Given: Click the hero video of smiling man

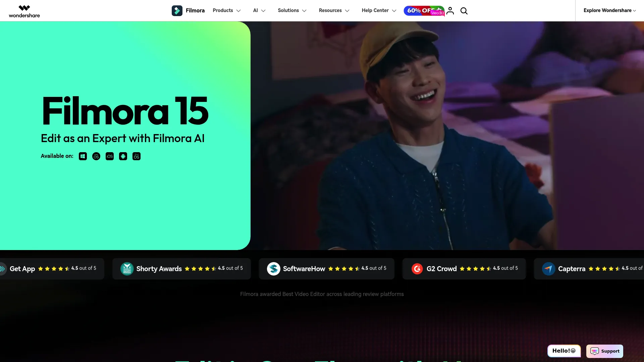Looking at the screenshot, I should [447, 136].
